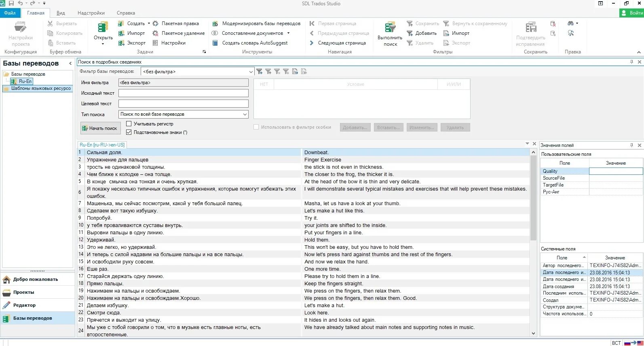Pin the Значения полей panel
The image size is (644, 346).
(x=631, y=145)
